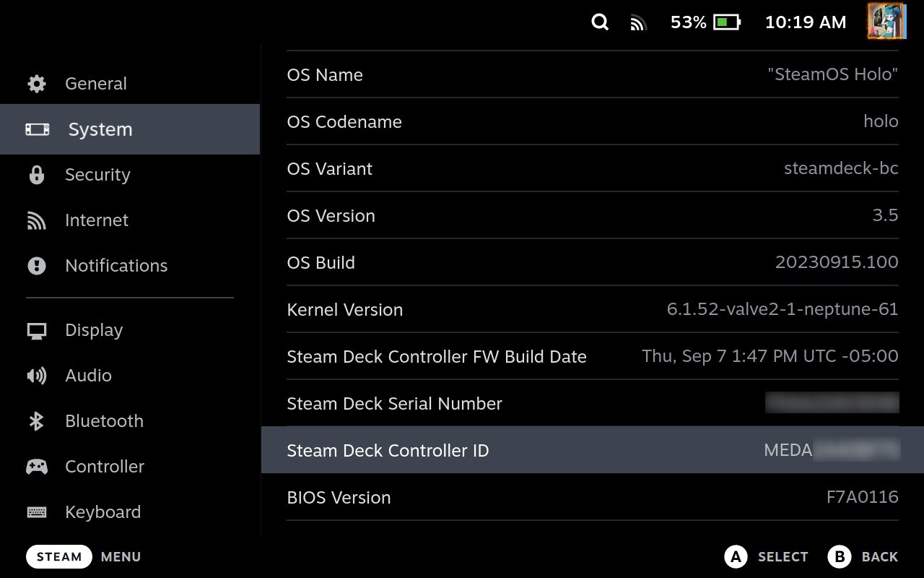The image size is (924, 578).
Task: Click the steamdeck-bc variant value
Action: (x=841, y=168)
